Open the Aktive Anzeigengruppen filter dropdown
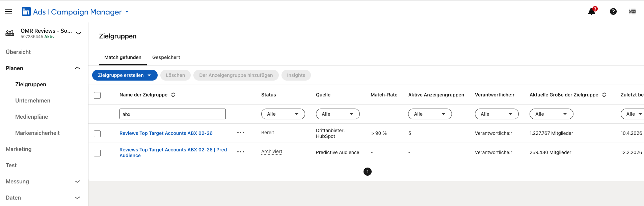 pos(430,114)
